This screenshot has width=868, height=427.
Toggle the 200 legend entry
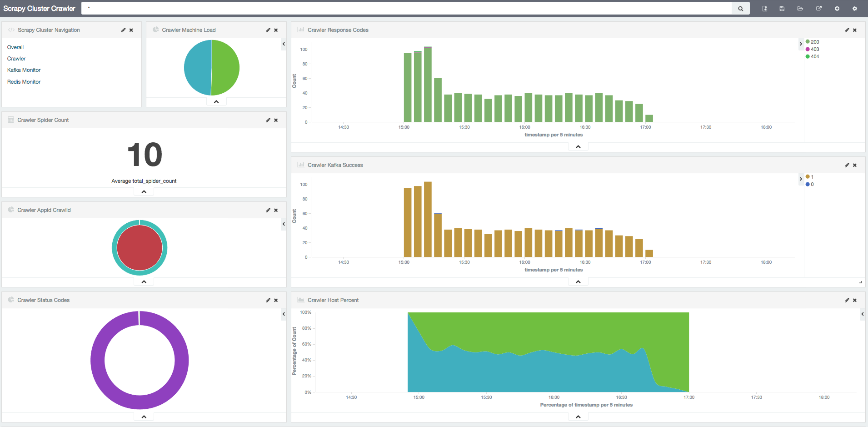pyautogui.click(x=812, y=42)
